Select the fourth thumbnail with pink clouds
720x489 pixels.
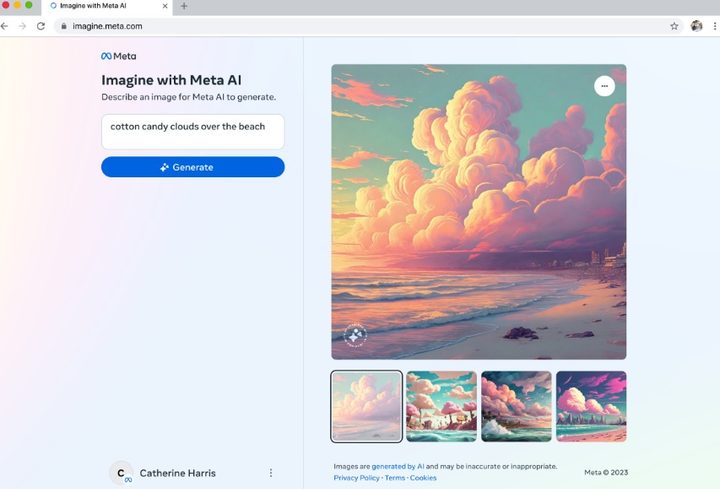click(x=591, y=406)
